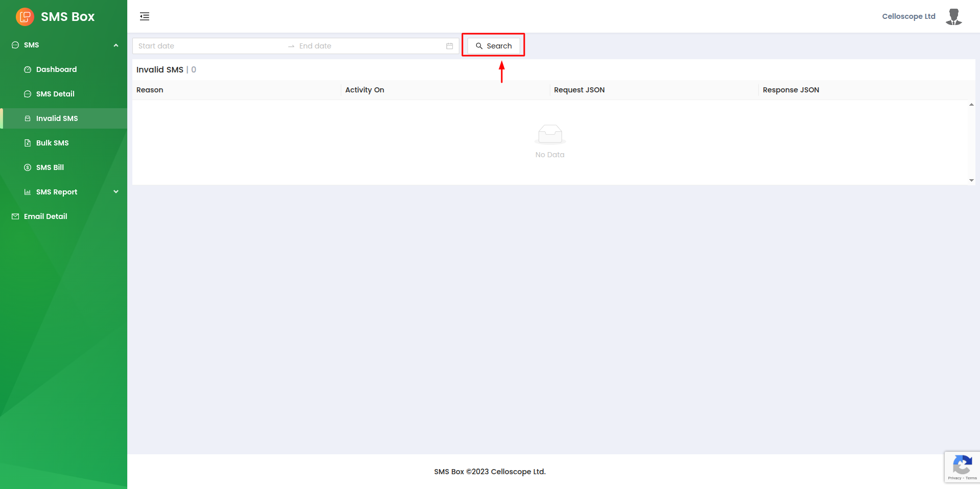Screen dimensions: 980x489
Task: Click the Celloscope Ltd account name
Action: [908, 16]
